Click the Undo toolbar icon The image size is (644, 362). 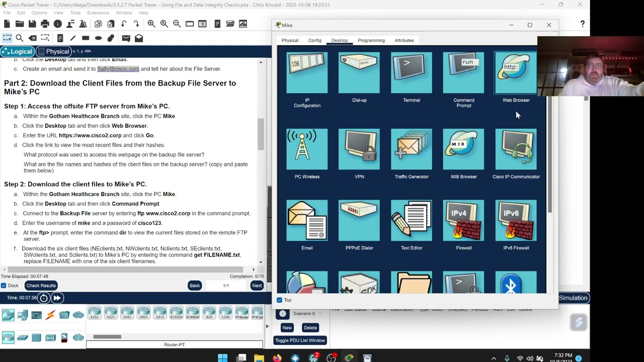[124, 24]
